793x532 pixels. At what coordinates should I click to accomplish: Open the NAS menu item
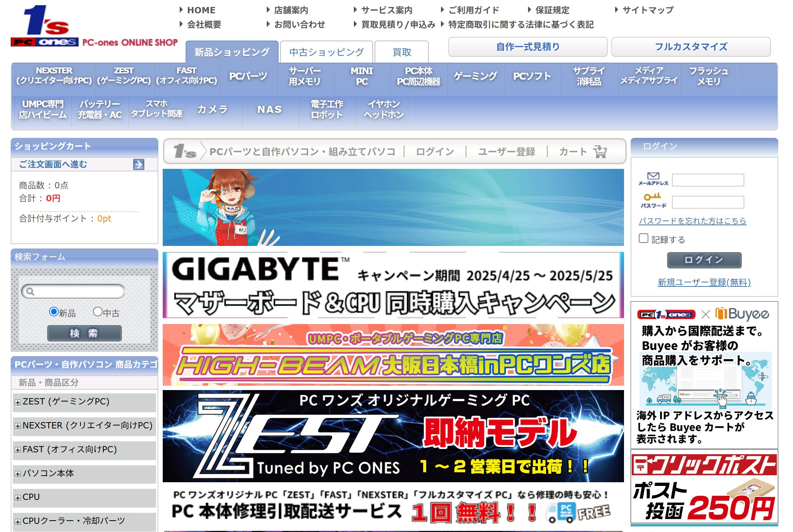click(x=269, y=109)
